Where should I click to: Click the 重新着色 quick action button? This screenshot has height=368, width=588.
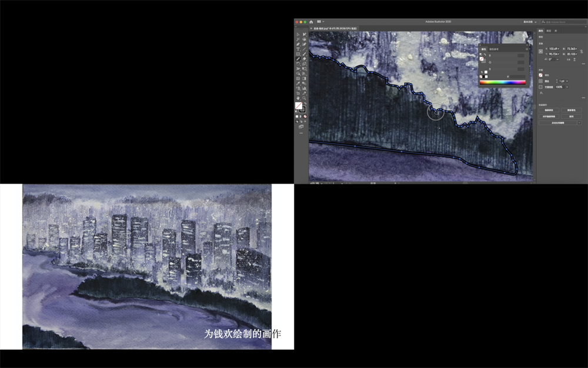[571, 111]
